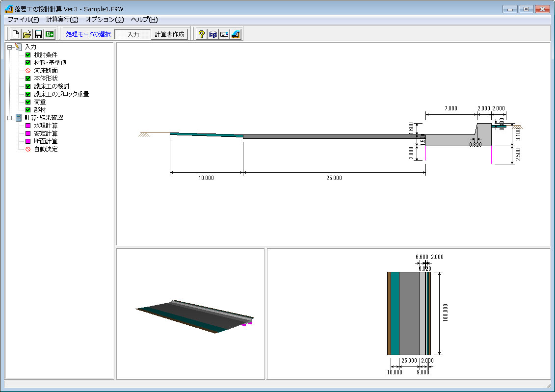Click the 7.000 dimension label
The width and height of the screenshot is (555, 392).
point(451,108)
